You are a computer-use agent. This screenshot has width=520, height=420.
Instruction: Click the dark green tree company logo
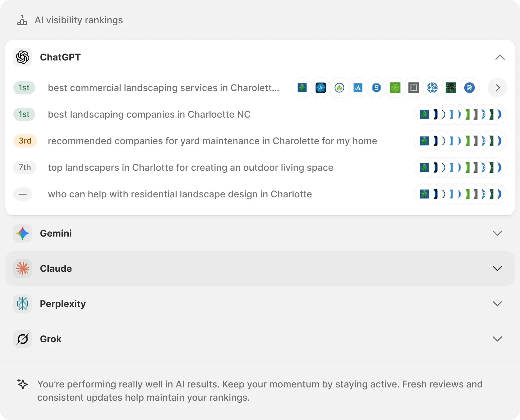(x=451, y=88)
